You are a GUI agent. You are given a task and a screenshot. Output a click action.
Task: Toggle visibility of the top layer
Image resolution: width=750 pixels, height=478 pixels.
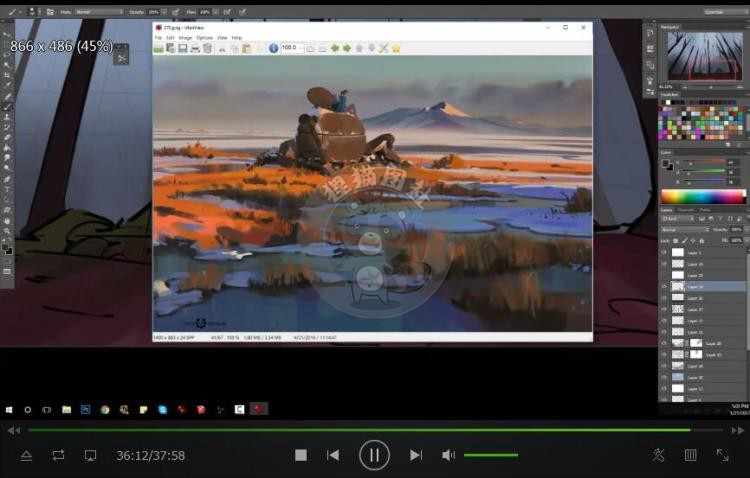(x=664, y=253)
